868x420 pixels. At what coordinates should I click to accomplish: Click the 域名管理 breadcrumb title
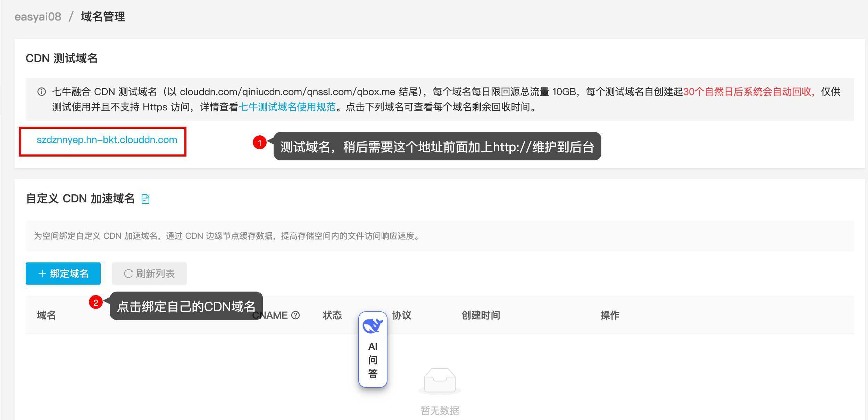pyautogui.click(x=103, y=17)
